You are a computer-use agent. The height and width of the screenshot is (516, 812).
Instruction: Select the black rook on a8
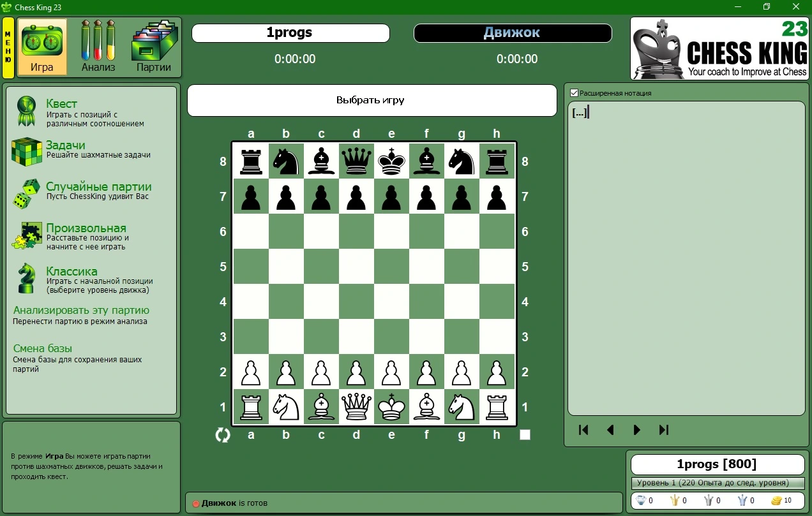(251, 161)
